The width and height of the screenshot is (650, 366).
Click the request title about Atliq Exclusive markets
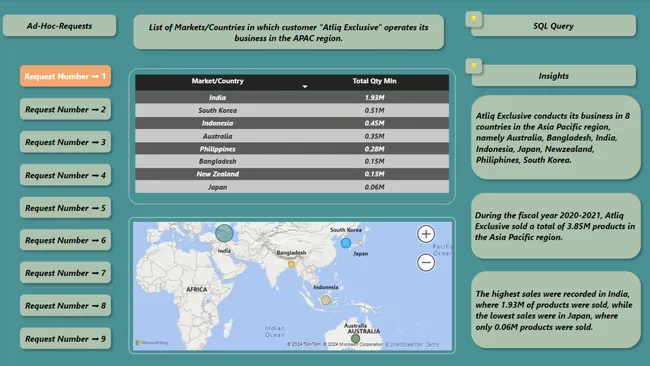289,32
